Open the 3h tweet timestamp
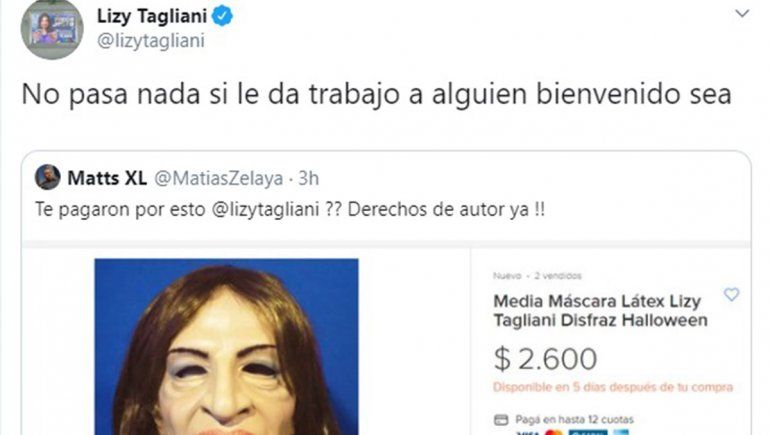Image resolution: width=770 pixels, height=435 pixels. pos(308,178)
